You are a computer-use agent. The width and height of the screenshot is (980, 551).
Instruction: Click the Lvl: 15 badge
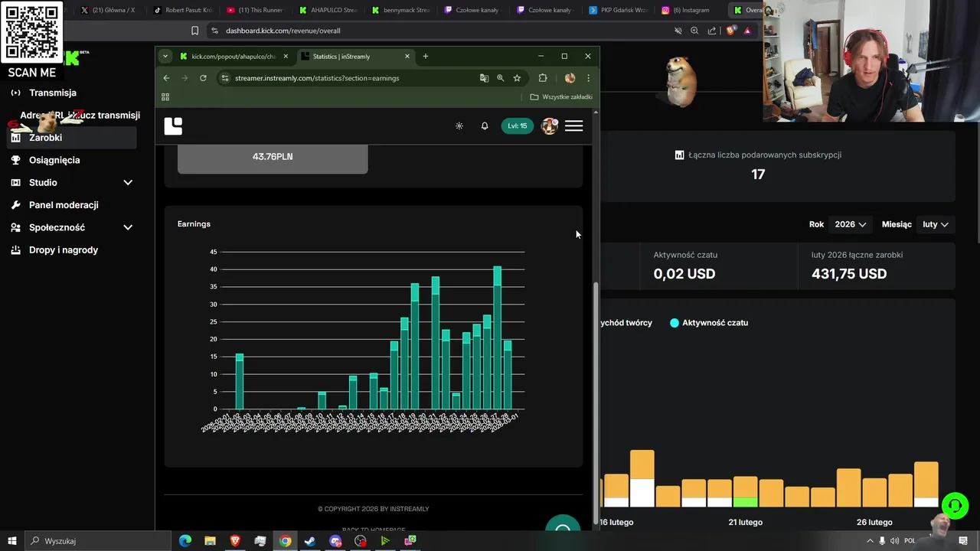click(x=518, y=126)
